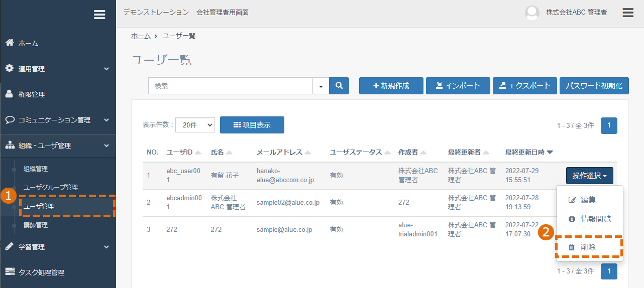644x288 pixels.
Task: Click the インポート button
Action: (x=458, y=86)
